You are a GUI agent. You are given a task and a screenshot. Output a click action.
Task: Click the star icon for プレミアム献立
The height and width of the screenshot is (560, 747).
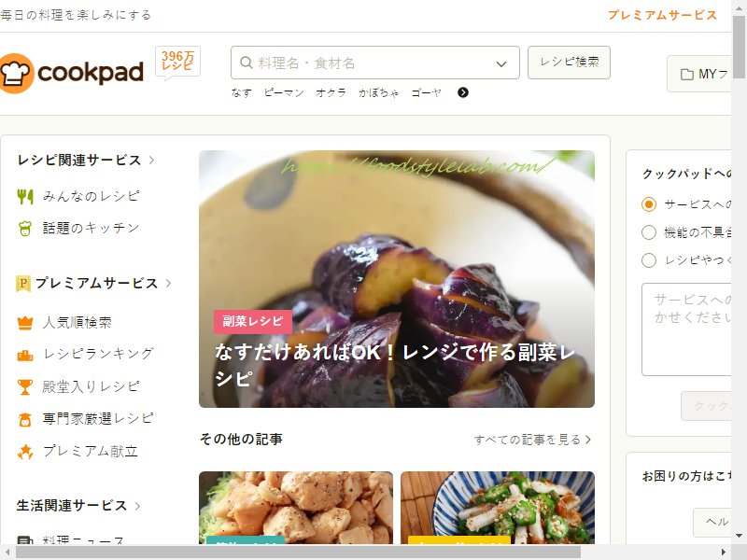coord(25,452)
